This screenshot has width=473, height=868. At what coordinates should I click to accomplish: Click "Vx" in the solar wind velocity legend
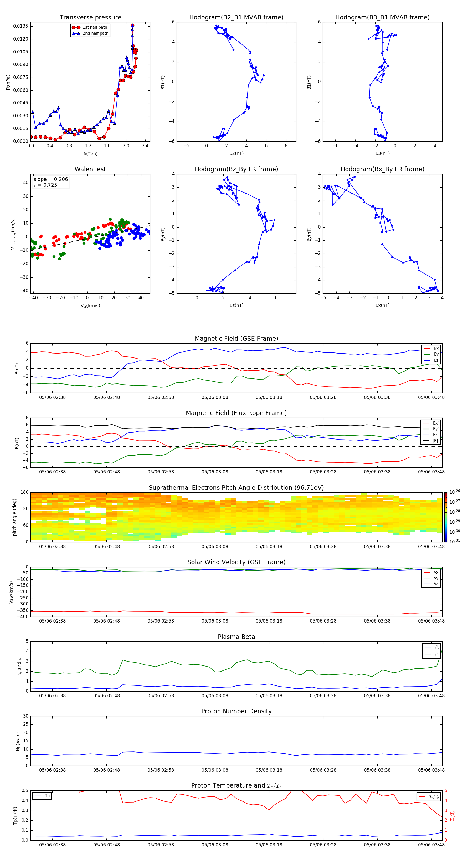pyautogui.click(x=436, y=572)
